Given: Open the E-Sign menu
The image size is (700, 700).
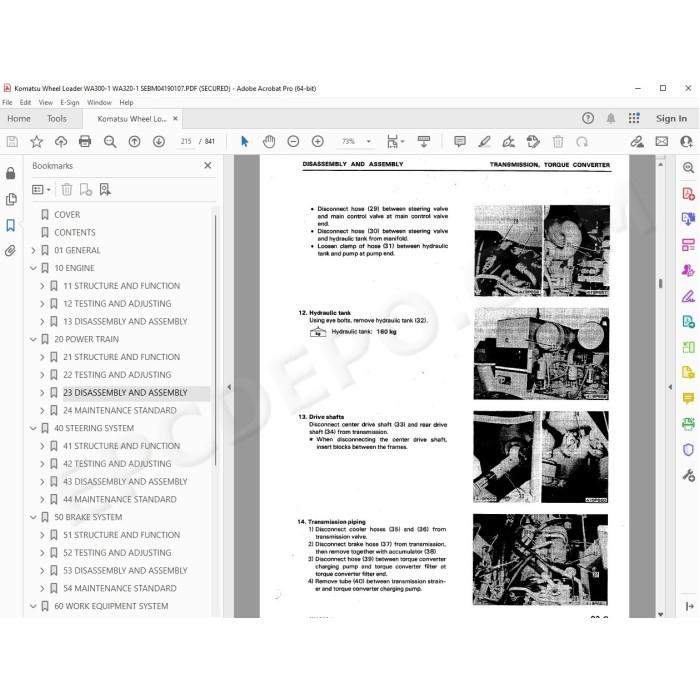Looking at the screenshot, I should tap(70, 102).
